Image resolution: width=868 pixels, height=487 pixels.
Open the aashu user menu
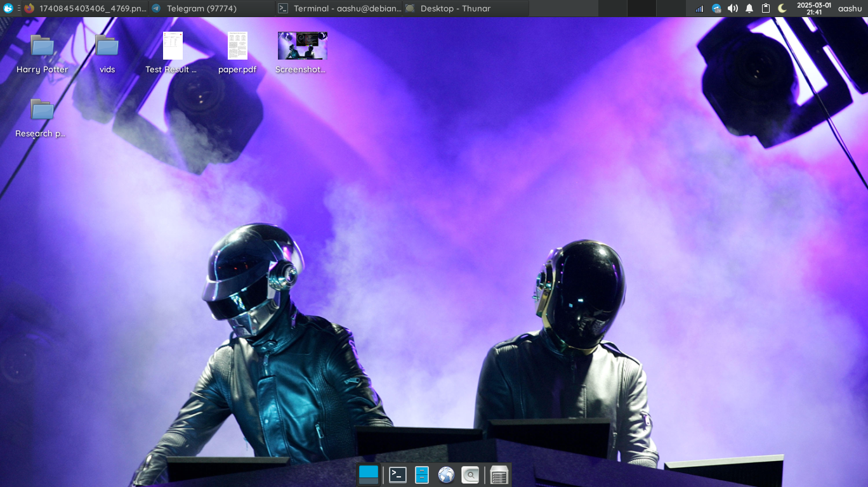(850, 9)
